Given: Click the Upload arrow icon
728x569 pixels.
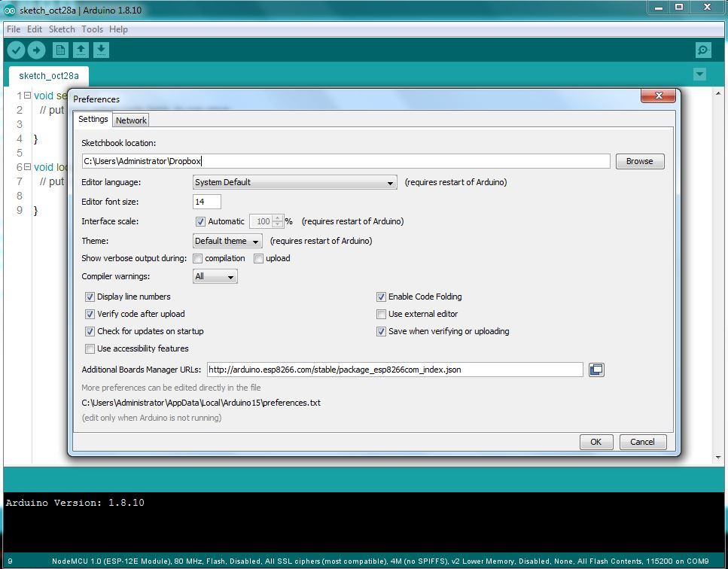Looking at the screenshot, I should pos(36,50).
